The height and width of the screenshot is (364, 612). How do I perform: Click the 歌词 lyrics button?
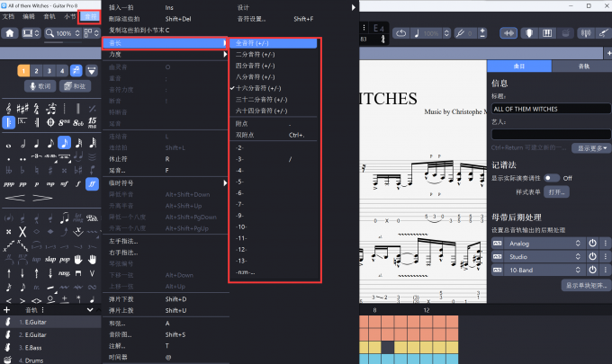(x=40, y=86)
